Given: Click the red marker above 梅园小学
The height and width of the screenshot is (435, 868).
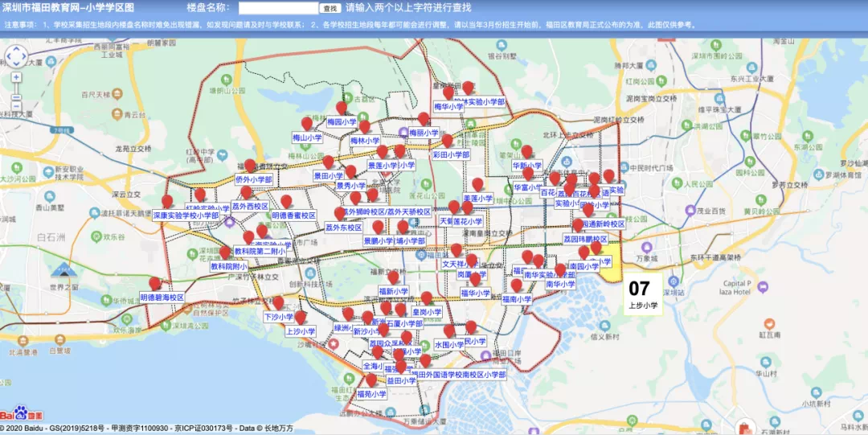Looking at the screenshot, I should tap(342, 108).
